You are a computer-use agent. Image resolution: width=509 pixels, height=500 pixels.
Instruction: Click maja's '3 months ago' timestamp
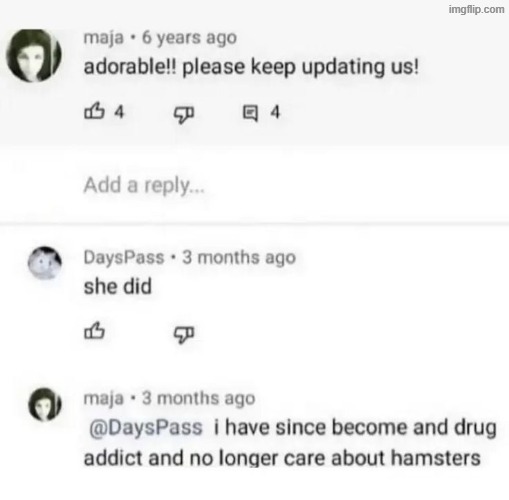point(199,398)
